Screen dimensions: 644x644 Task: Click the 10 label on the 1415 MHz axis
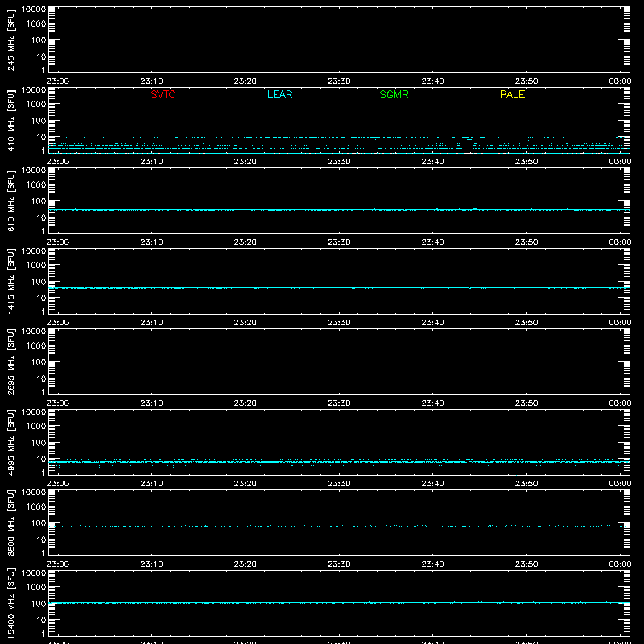(x=41, y=298)
